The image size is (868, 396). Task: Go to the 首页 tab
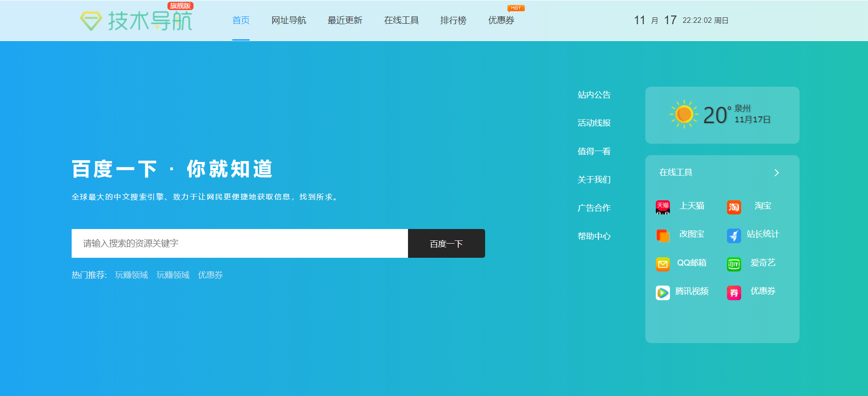point(241,21)
